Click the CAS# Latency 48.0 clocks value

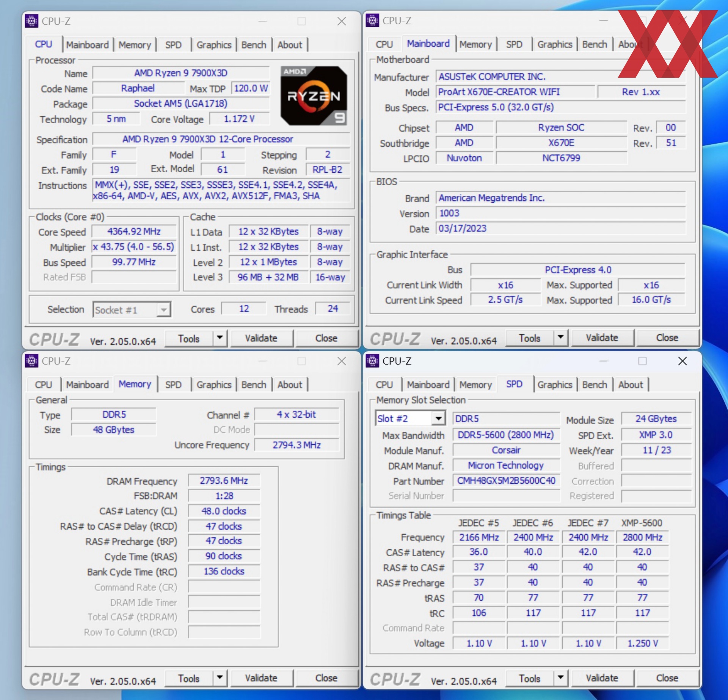tap(224, 511)
